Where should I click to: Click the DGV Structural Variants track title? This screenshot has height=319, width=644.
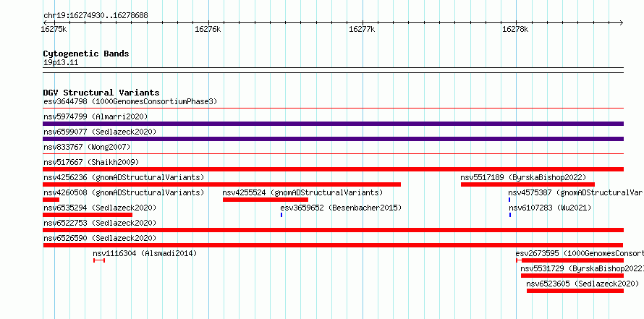click(101, 93)
